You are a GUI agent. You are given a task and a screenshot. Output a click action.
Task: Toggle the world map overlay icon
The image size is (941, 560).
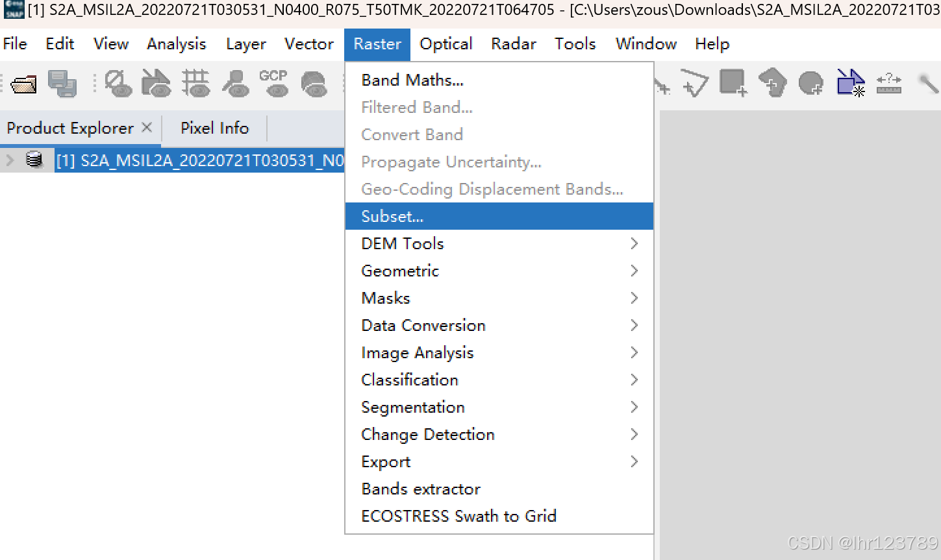pos(314,84)
